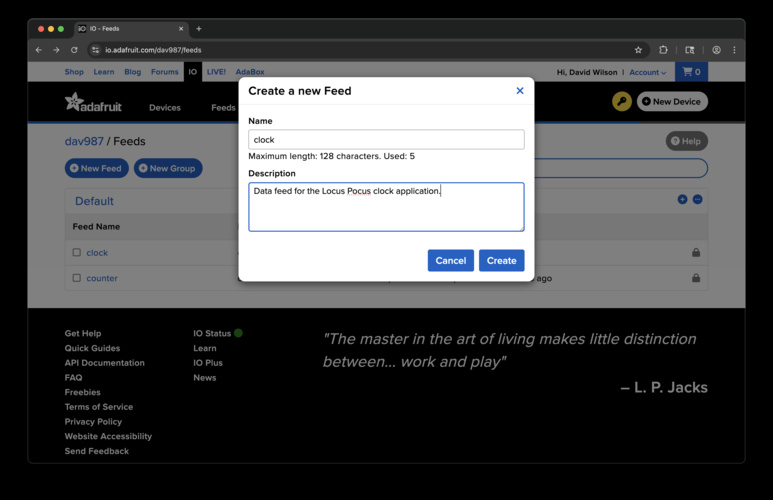Click the Adafruit logo

click(x=93, y=102)
